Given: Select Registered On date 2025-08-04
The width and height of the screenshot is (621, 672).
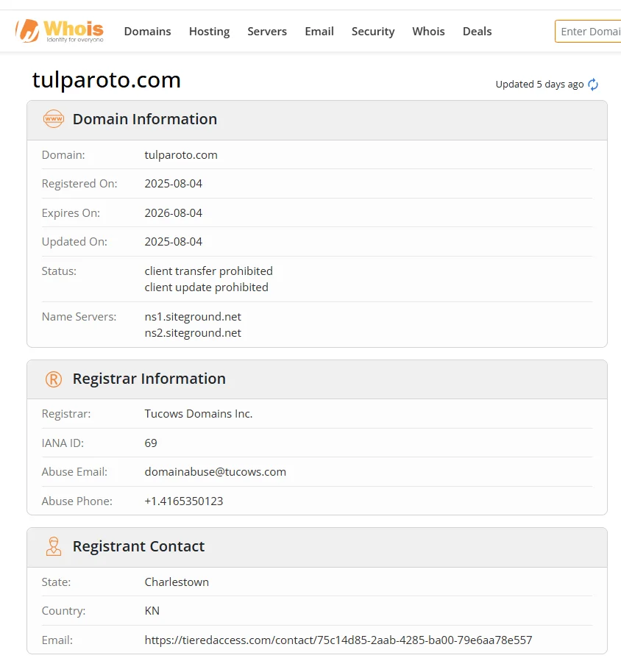Looking at the screenshot, I should [x=173, y=183].
